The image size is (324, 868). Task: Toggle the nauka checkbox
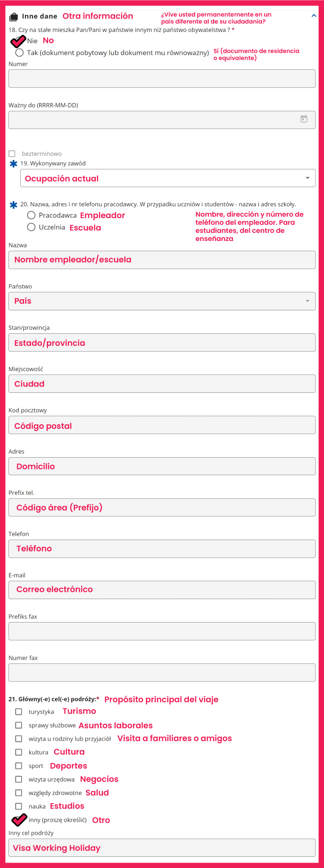18,806
